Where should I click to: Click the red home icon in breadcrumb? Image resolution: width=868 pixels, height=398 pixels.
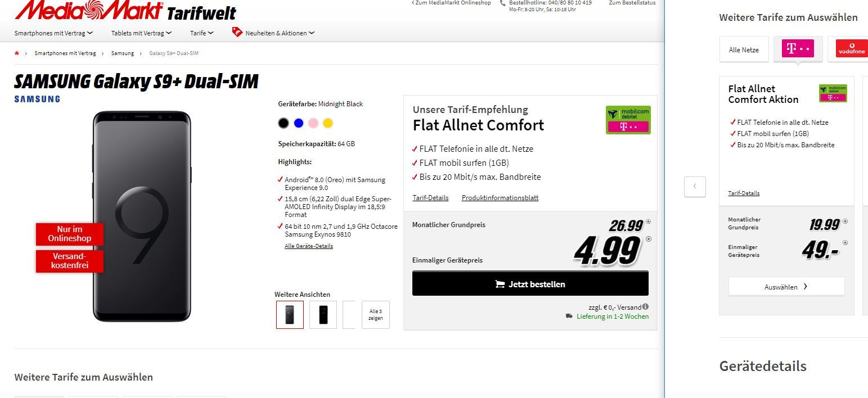pos(17,53)
